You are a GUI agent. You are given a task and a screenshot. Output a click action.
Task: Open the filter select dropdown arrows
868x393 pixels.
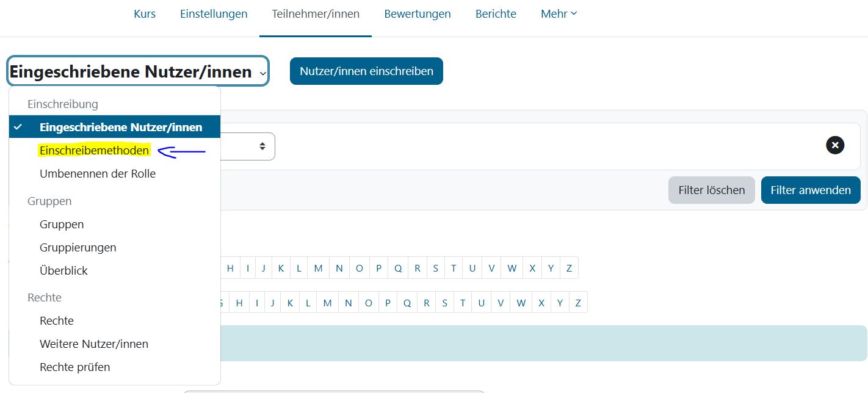262,146
